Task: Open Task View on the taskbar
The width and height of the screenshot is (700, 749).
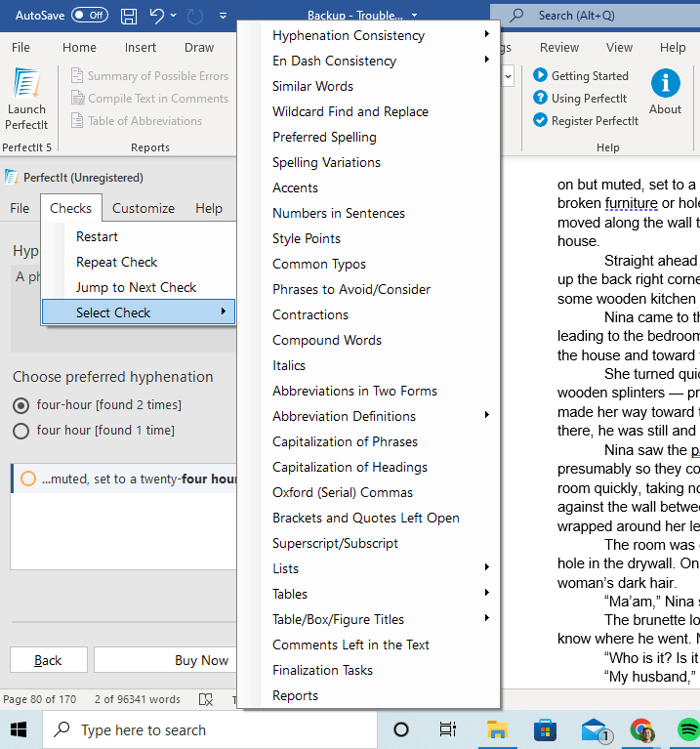Action: pos(447,729)
